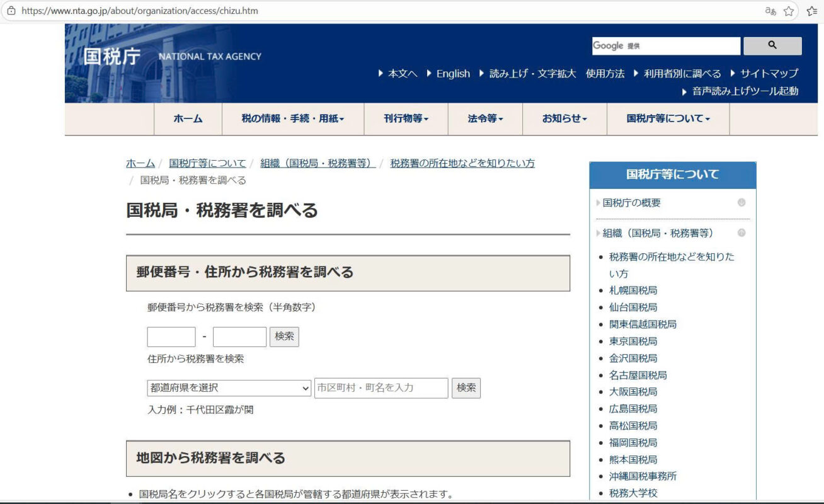Switch to the English site link
This screenshot has width=824, height=504.
[452, 74]
